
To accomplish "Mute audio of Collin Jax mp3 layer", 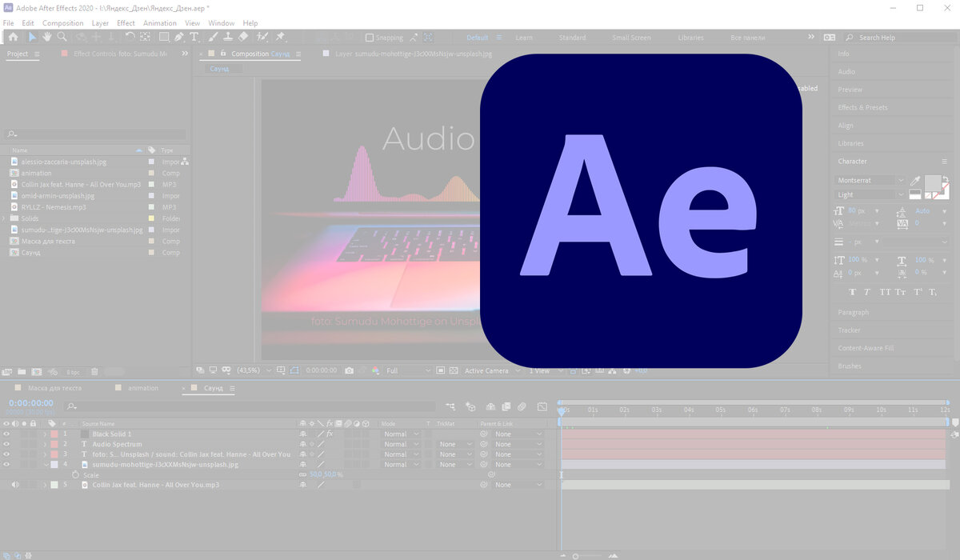I will tap(15, 485).
